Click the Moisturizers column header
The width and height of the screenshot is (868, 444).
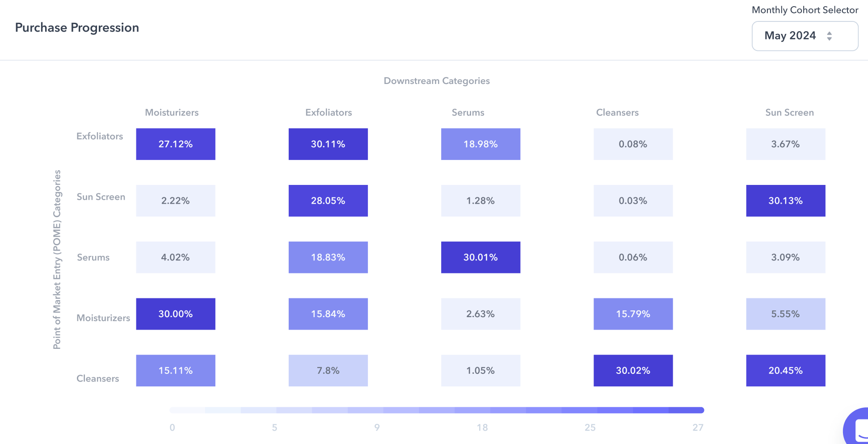coord(172,113)
